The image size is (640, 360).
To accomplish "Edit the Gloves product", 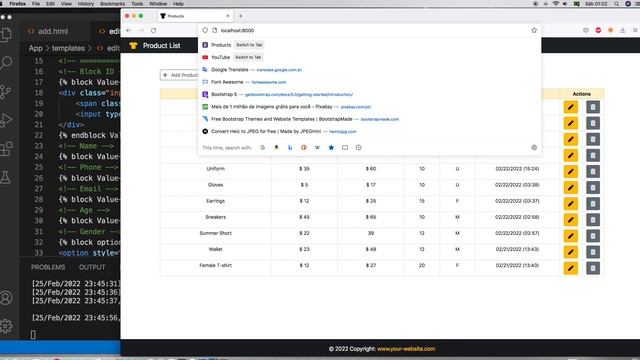I will (571, 187).
